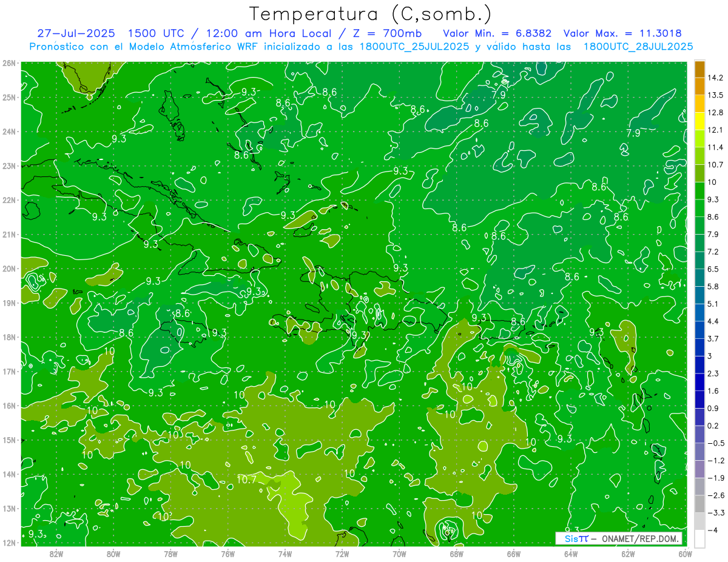Pick the teal color bar segment above 5.8
This screenshot has height=562, width=728.
[x=699, y=278]
